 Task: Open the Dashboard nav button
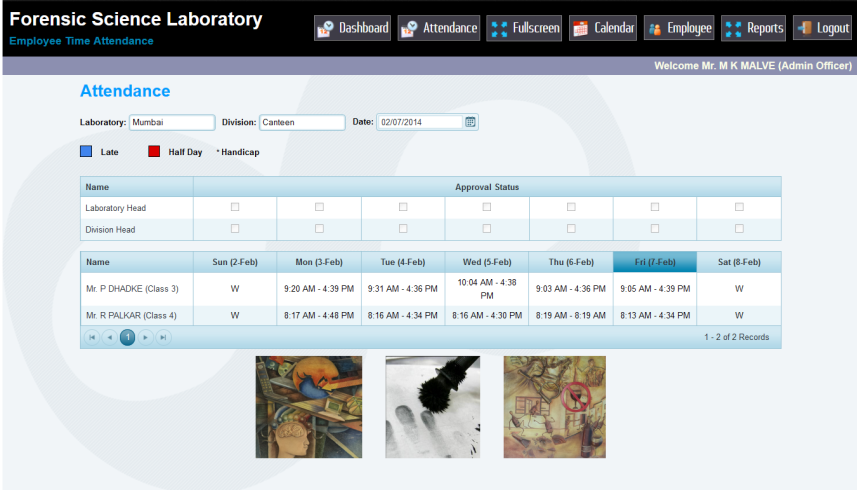353,28
